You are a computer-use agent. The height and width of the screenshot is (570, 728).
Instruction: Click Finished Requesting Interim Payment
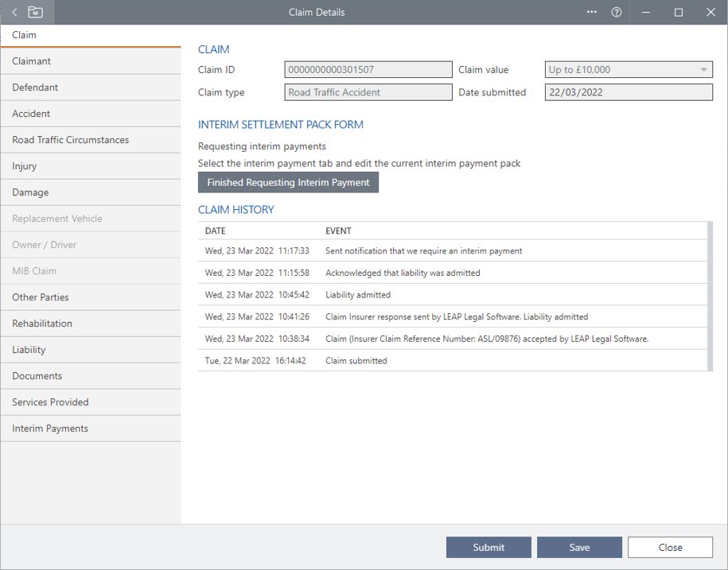pos(288,182)
